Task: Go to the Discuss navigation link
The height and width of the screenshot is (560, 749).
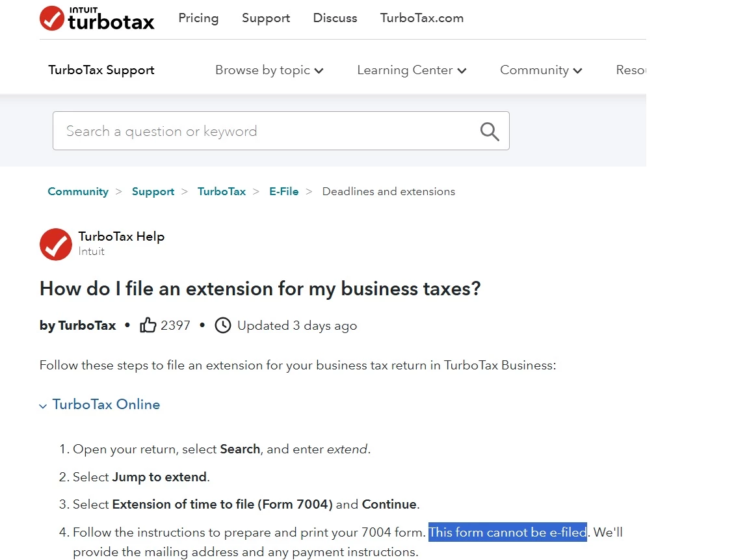Action: tap(335, 18)
